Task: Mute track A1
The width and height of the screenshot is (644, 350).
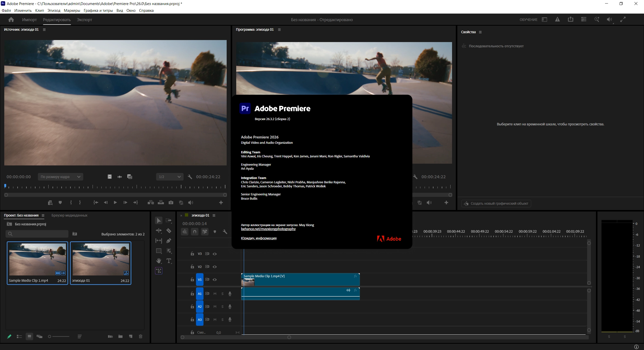Action: [x=215, y=294]
